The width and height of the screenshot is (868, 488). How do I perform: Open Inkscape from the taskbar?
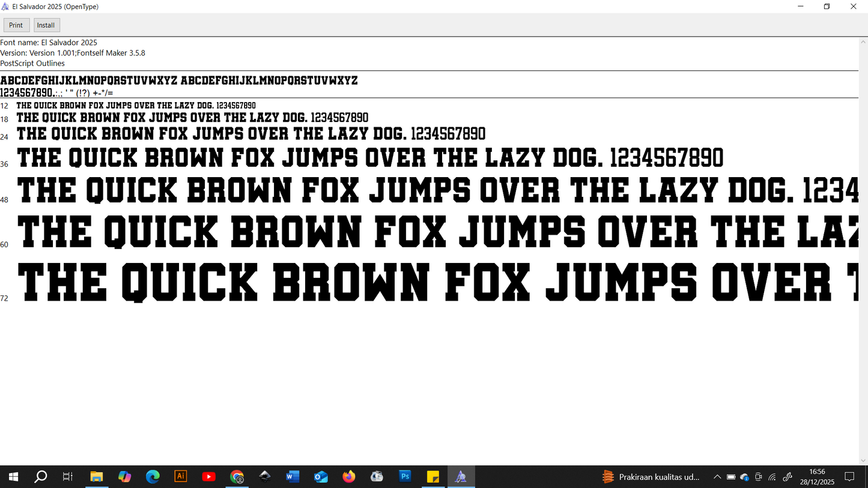point(265,477)
